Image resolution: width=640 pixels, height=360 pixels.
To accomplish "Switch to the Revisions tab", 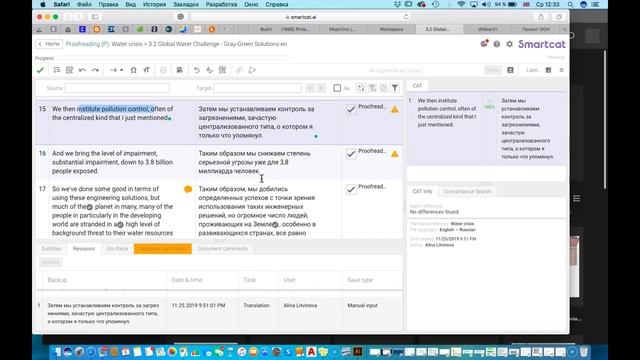I will click(84, 249).
